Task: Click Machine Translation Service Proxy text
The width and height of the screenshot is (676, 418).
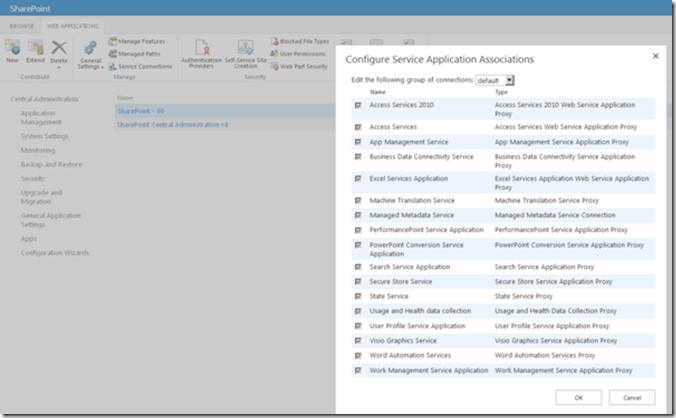Action: tap(547, 200)
